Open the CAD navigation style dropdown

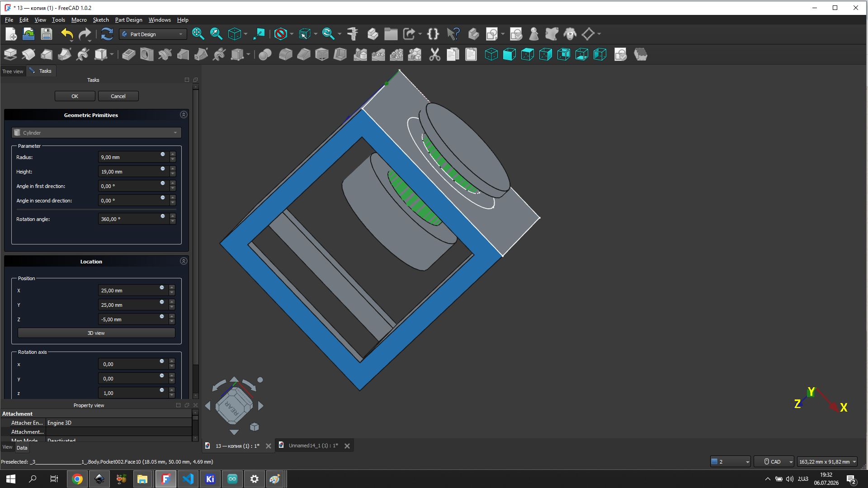click(774, 461)
